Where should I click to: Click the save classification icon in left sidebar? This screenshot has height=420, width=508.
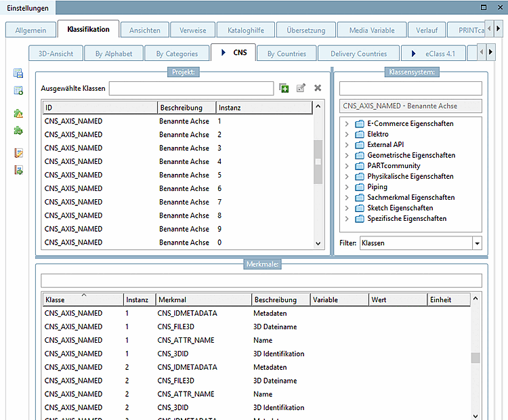coord(18,74)
